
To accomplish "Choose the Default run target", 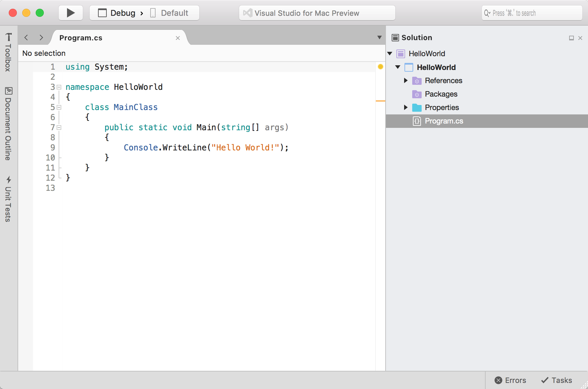I will click(x=169, y=13).
